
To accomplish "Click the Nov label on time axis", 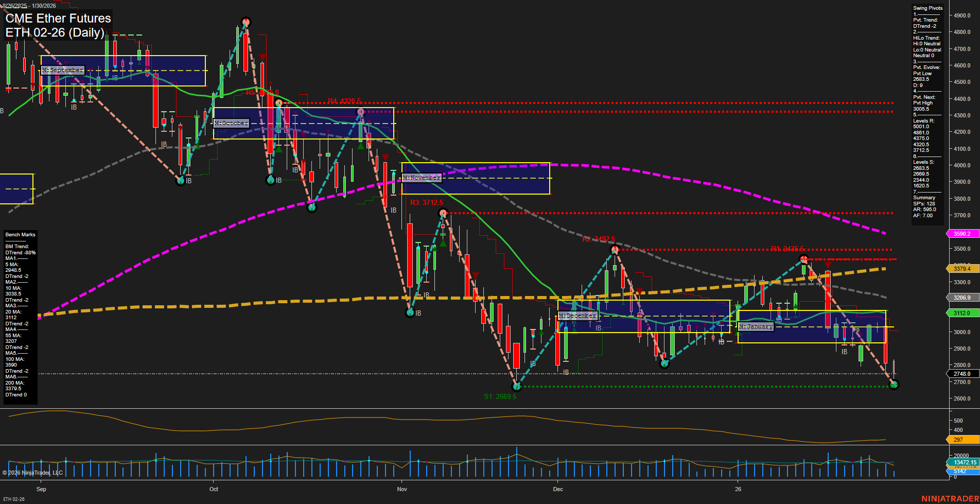I will pos(402,489).
